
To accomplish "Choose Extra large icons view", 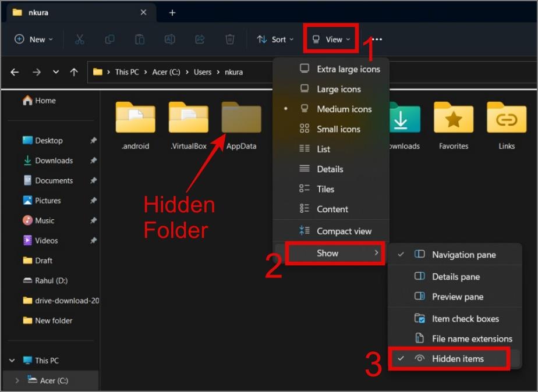I will click(x=331, y=69).
